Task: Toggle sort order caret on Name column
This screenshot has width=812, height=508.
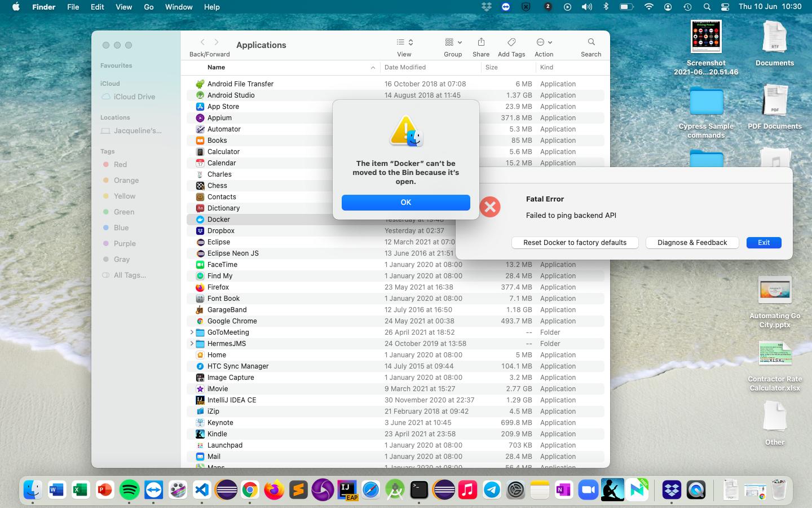Action: [373, 68]
